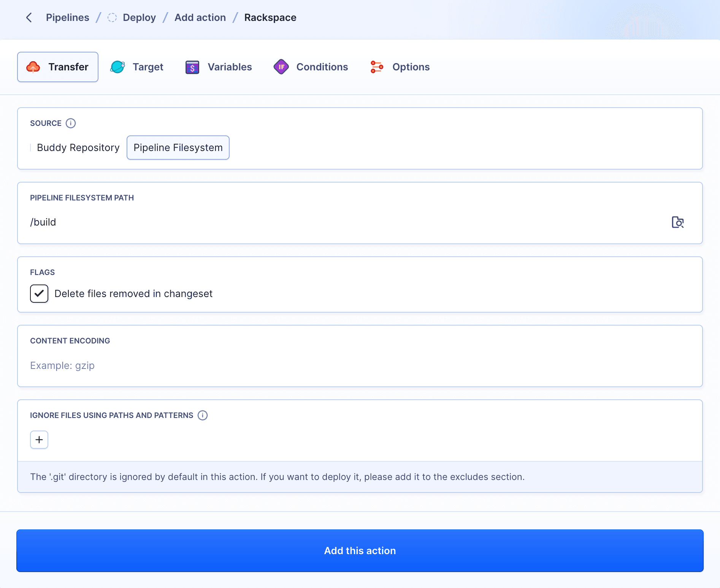
Task: Open the file browser for filesystem path
Action: point(677,222)
